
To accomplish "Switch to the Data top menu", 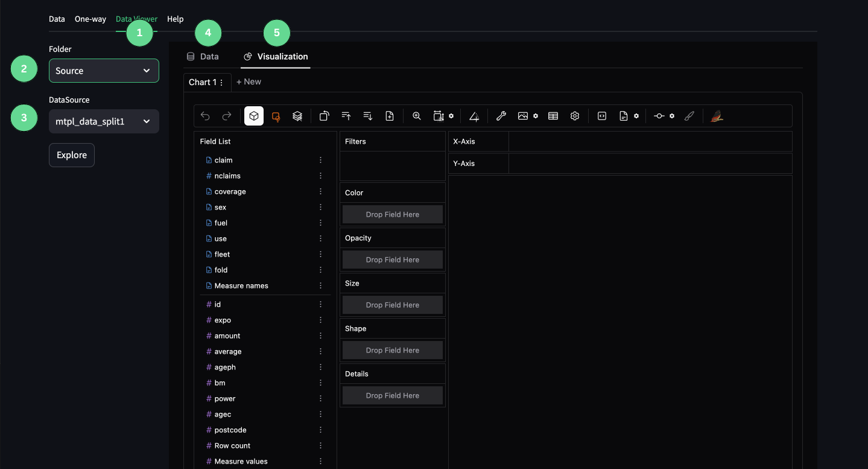I will click(57, 19).
